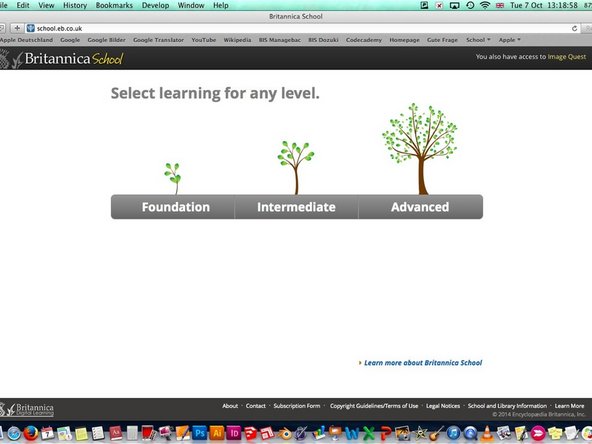The height and width of the screenshot is (444, 592).
Task: Select the Intermediate level
Action: click(296, 207)
